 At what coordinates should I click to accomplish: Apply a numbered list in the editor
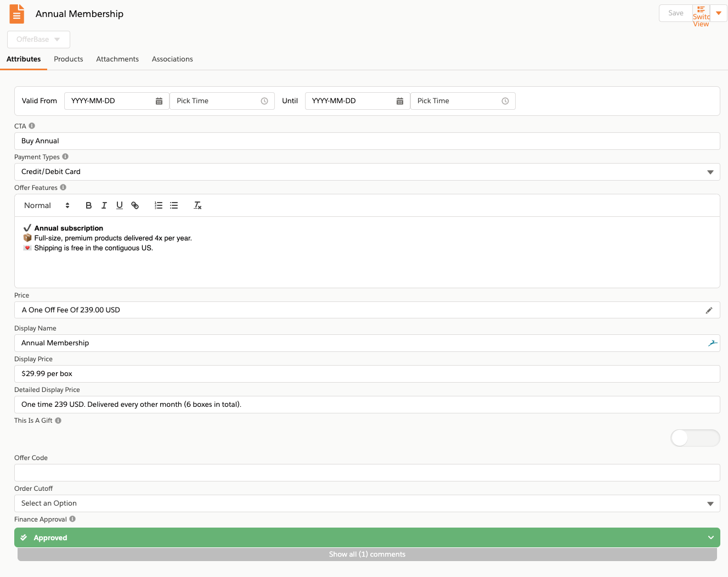159,205
